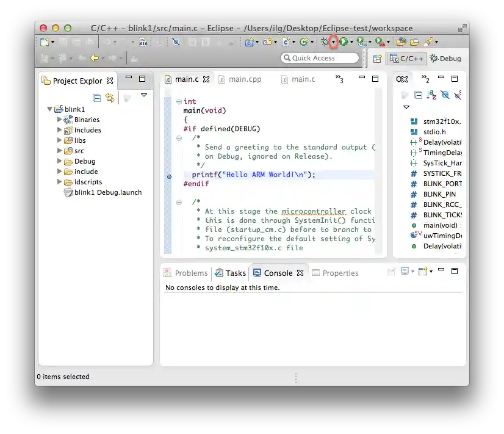Click the New file toolbar icon
The height and width of the screenshot is (434, 504).
tap(45, 42)
